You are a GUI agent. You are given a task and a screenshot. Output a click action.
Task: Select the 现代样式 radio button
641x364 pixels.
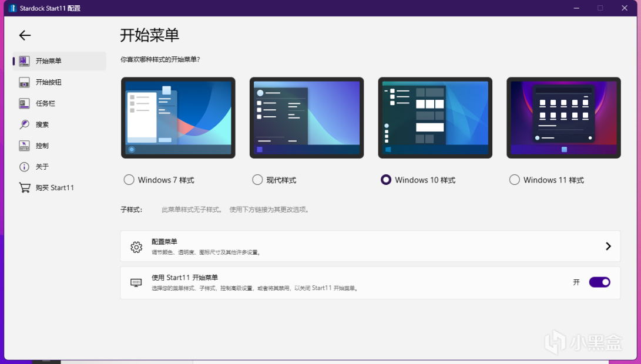257,180
